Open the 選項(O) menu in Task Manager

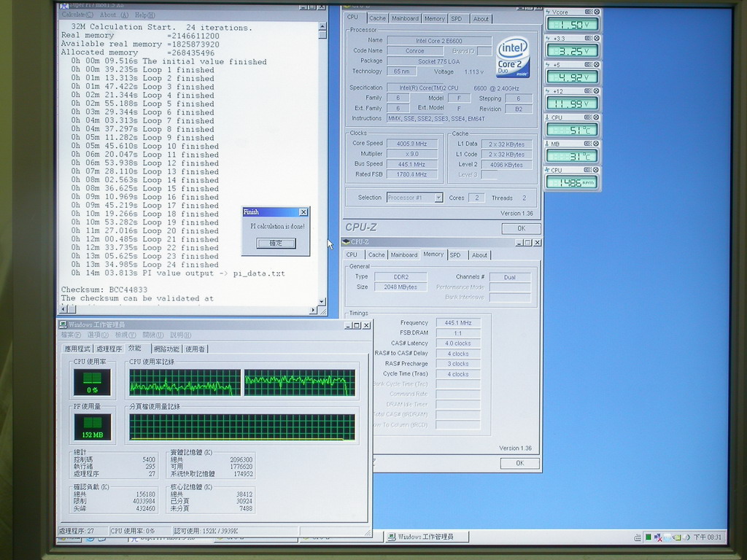[x=98, y=335]
